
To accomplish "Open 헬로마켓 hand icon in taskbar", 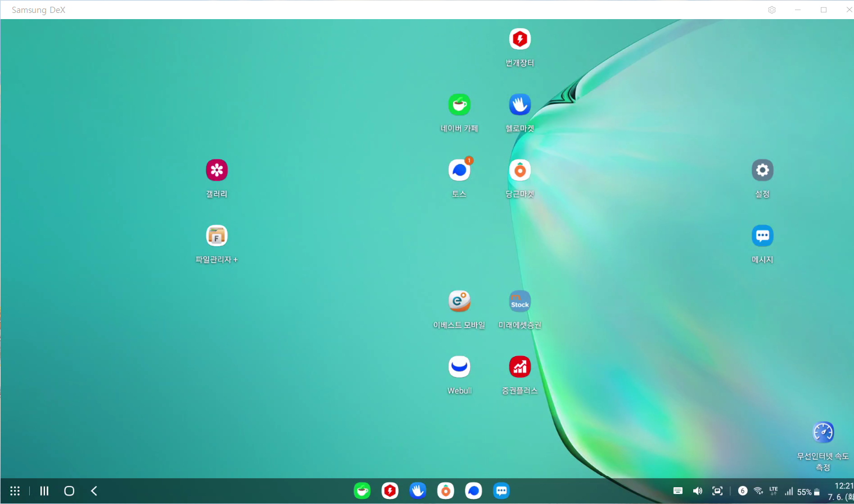I will click(418, 491).
